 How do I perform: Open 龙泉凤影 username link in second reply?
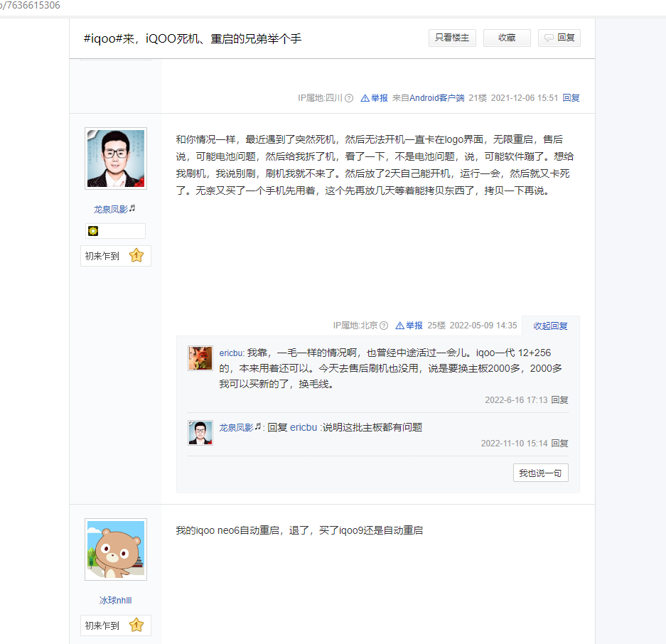pos(240,427)
